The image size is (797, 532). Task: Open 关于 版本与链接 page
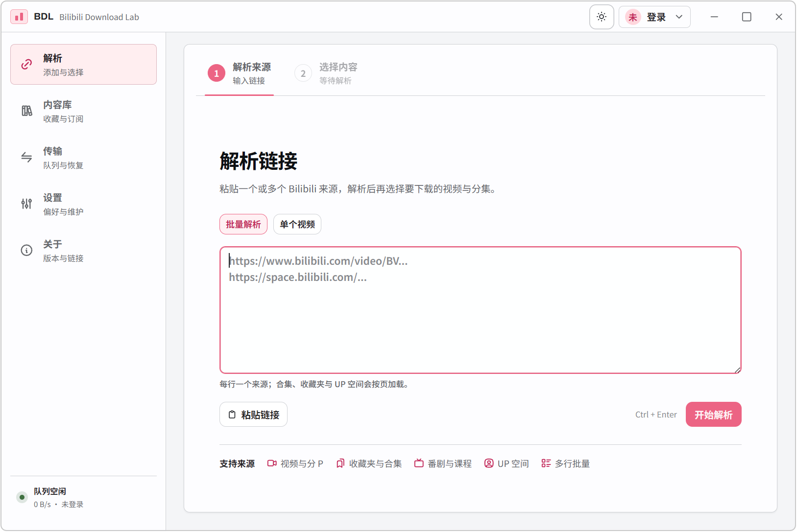coord(83,251)
